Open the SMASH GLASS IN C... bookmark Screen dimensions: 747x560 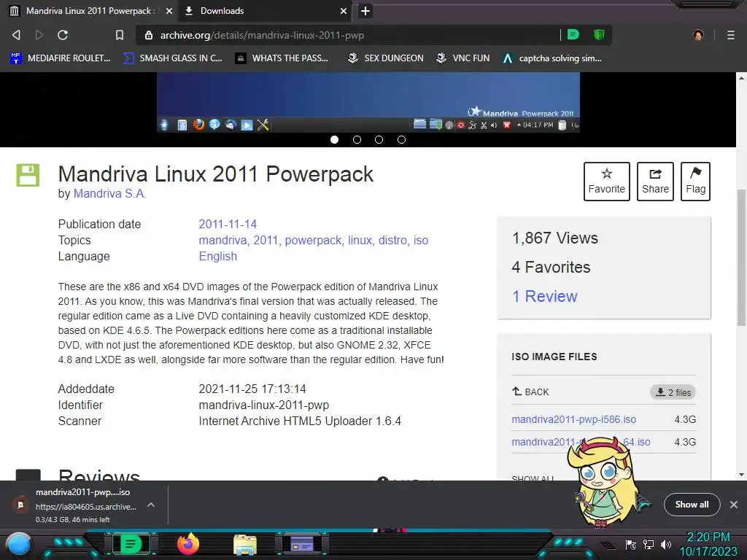pos(173,58)
